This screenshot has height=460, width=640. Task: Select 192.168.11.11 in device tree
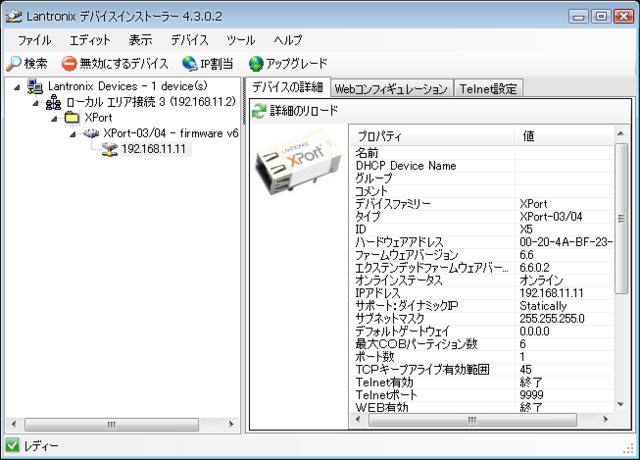pyautogui.click(x=153, y=149)
